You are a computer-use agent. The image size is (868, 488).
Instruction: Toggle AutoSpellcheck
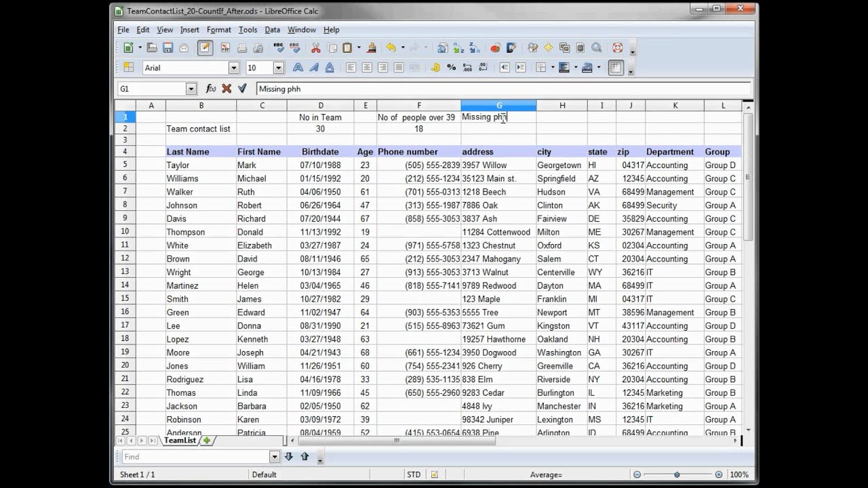294,48
